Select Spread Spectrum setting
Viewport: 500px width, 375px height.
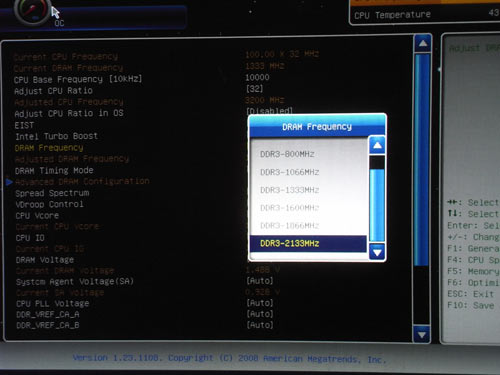click(x=52, y=193)
